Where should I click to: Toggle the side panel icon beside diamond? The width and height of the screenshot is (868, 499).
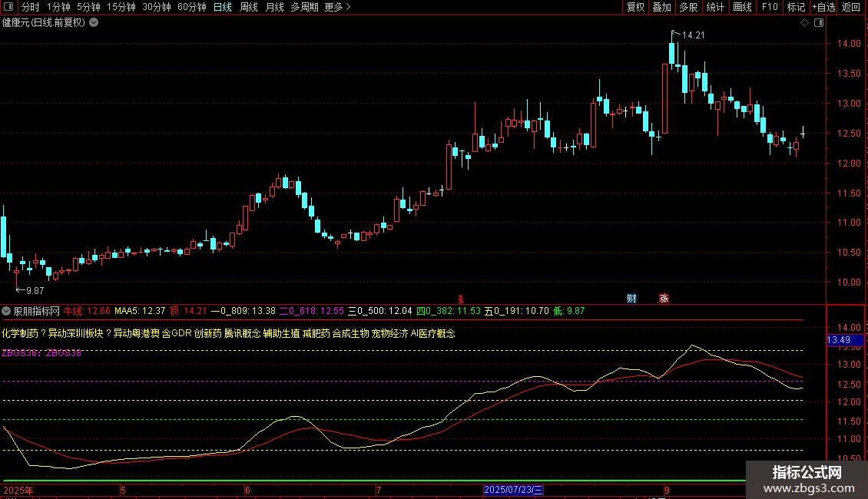click(x=819, y=23)
